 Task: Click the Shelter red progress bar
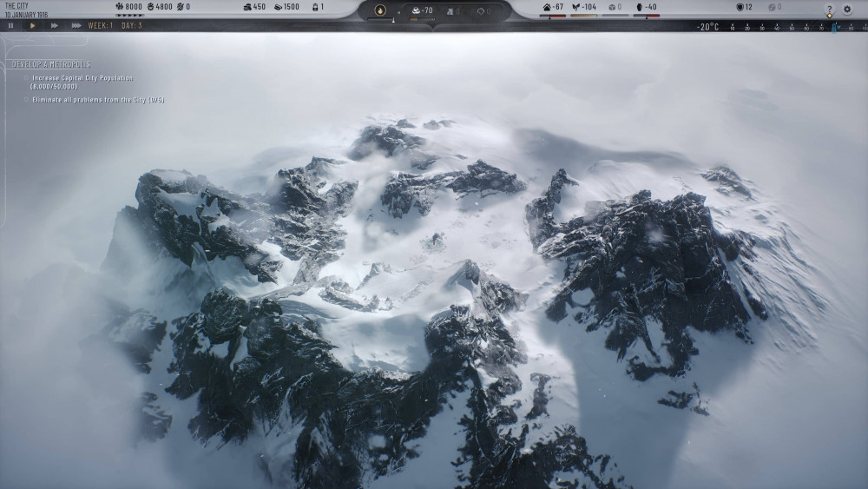coord(552,16)
